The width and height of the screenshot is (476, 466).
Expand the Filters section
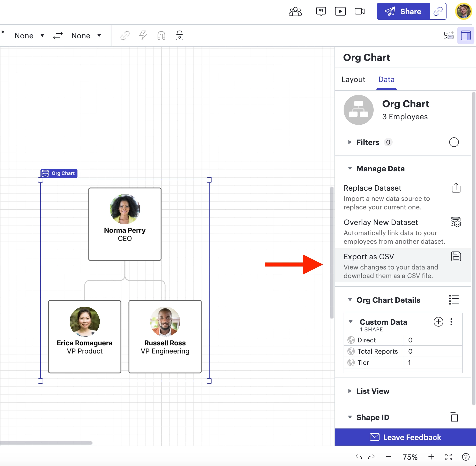tap(350, 142)
